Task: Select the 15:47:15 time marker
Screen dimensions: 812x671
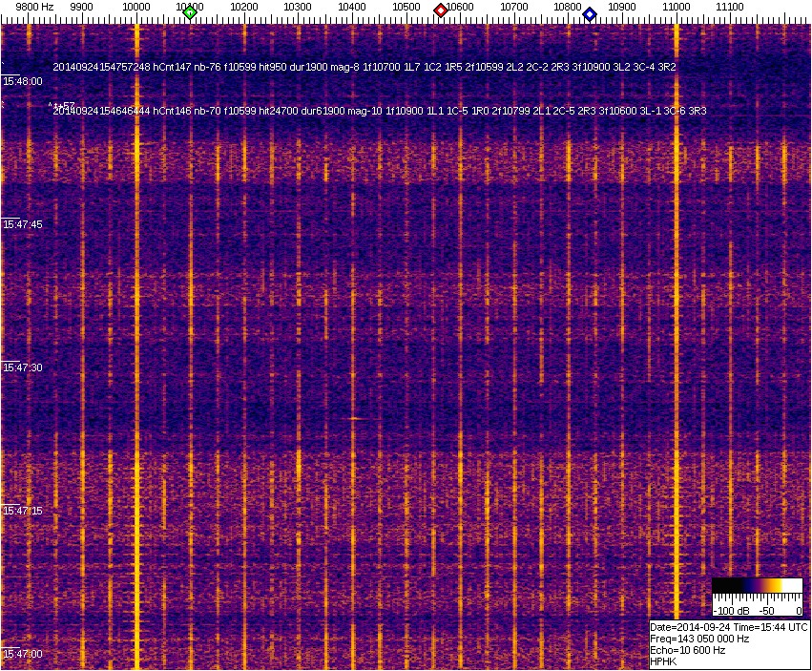Action: tap(23, 511)
